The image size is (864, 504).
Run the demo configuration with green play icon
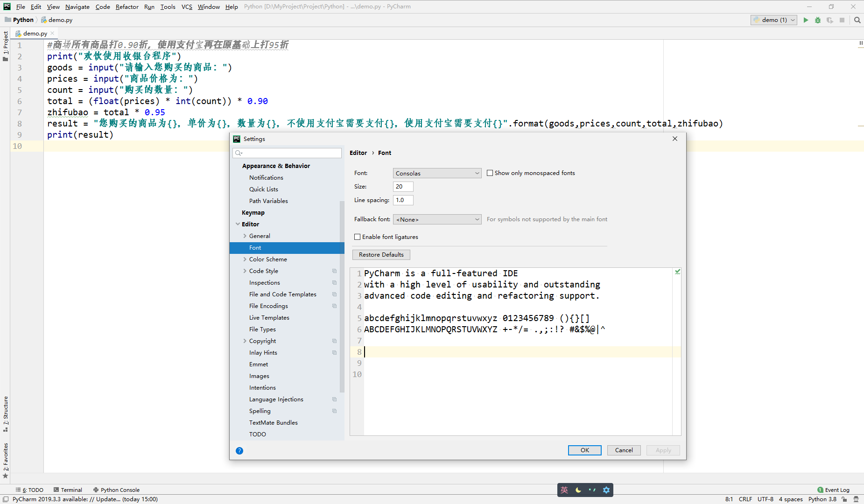pyautogui.click(x=806, y=20)
